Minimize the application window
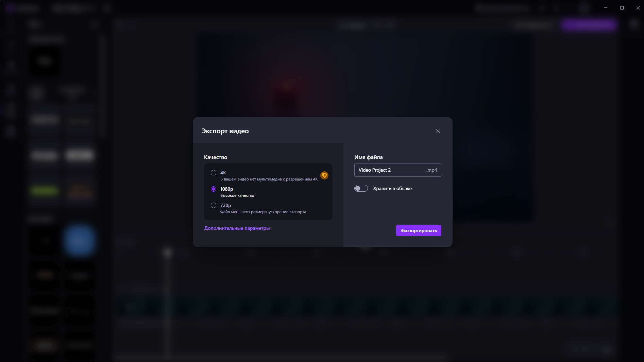 tap(606, 7)
